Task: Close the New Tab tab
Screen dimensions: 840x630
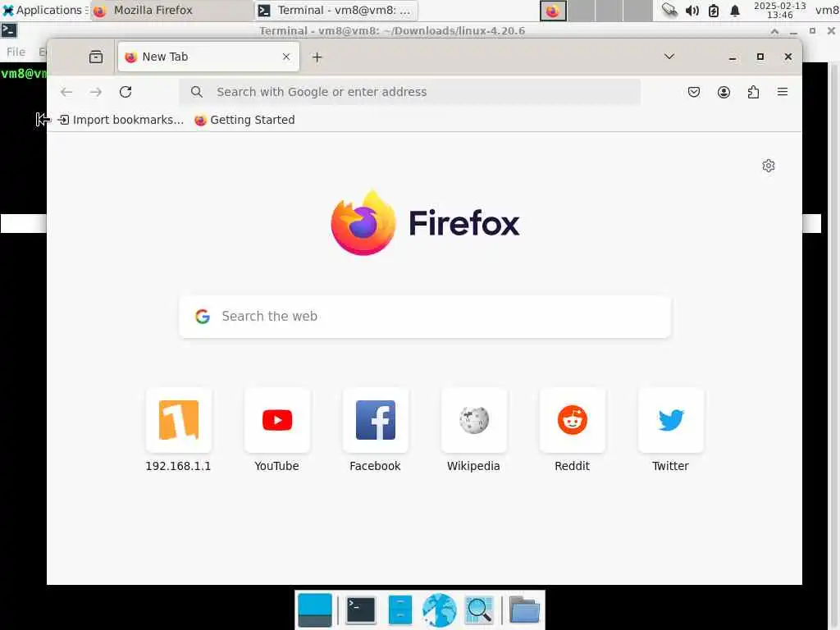Action: click(x=286, y=57)
